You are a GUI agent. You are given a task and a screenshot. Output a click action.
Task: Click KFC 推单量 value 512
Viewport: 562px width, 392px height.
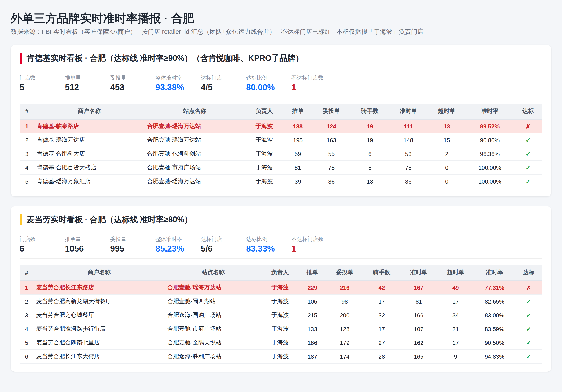pos(72,87)
